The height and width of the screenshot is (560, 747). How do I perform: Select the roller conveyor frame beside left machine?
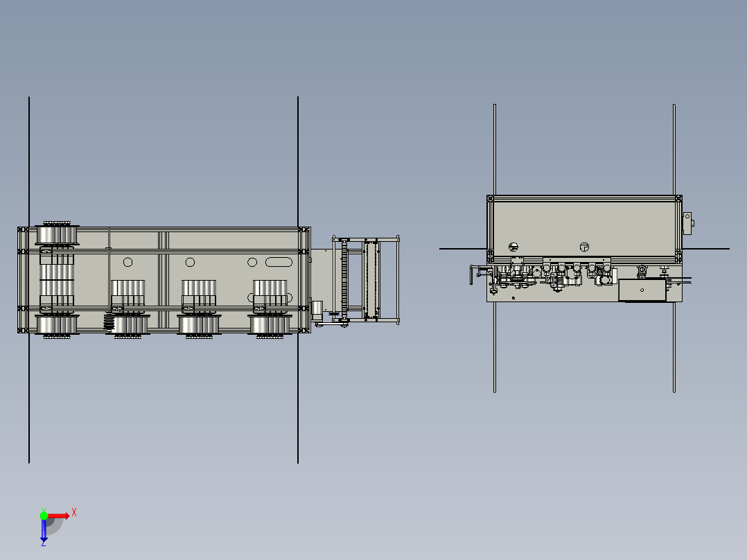365,280
